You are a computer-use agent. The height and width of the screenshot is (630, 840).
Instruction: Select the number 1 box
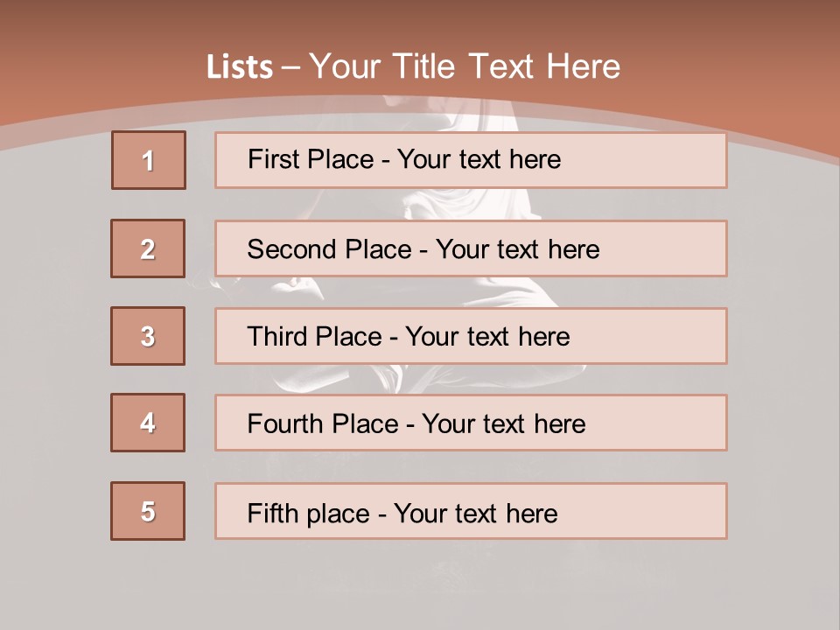click(x=149, y=160)
